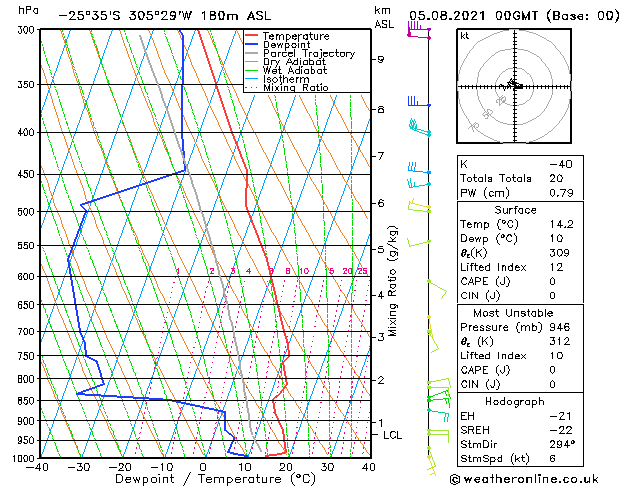The image size is (629, 486).
Task: Click the 'Surface' section heading
Action: click(515, 210)
